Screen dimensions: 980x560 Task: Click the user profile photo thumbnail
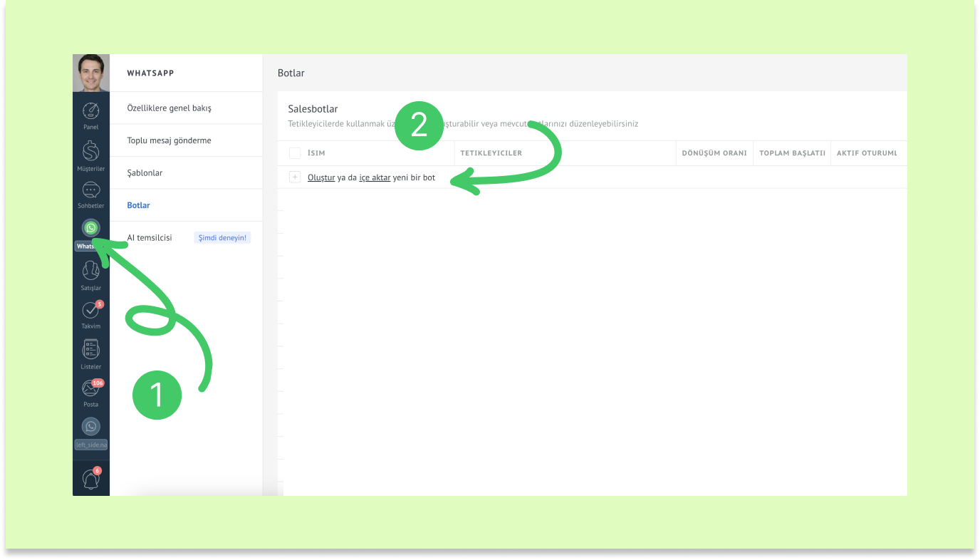pyautogui.click(x=90, y=73)
